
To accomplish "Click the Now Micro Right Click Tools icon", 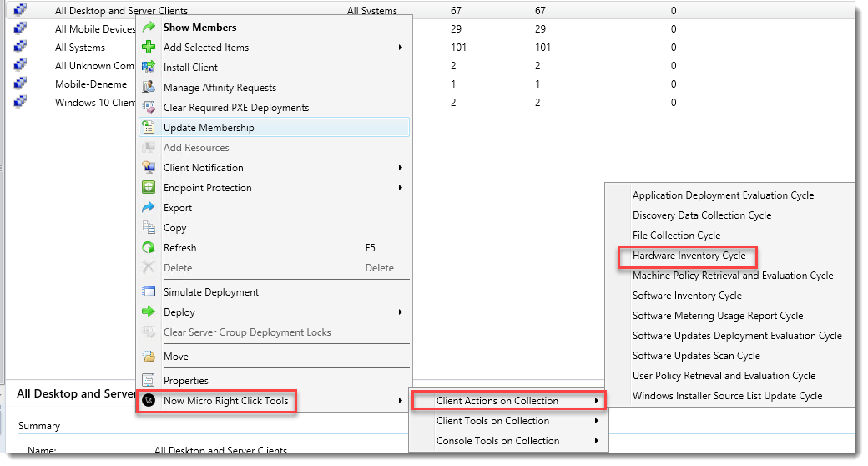I will coord(149,401).
